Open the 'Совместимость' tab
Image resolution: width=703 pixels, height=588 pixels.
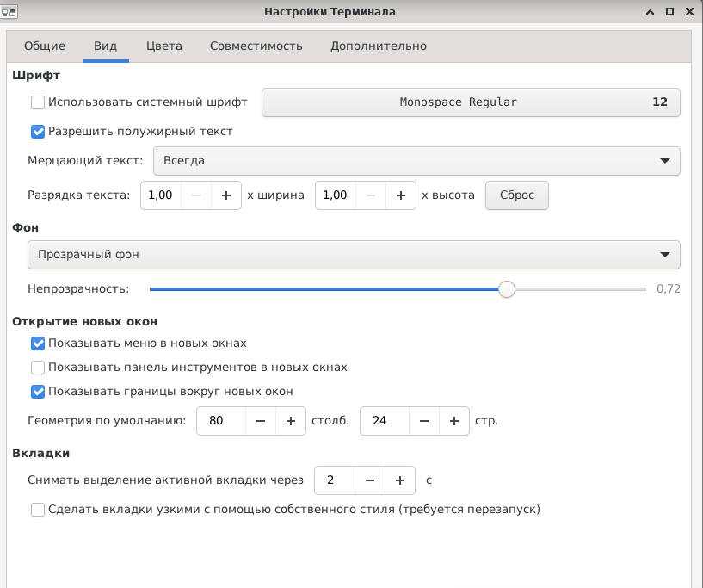256,46
